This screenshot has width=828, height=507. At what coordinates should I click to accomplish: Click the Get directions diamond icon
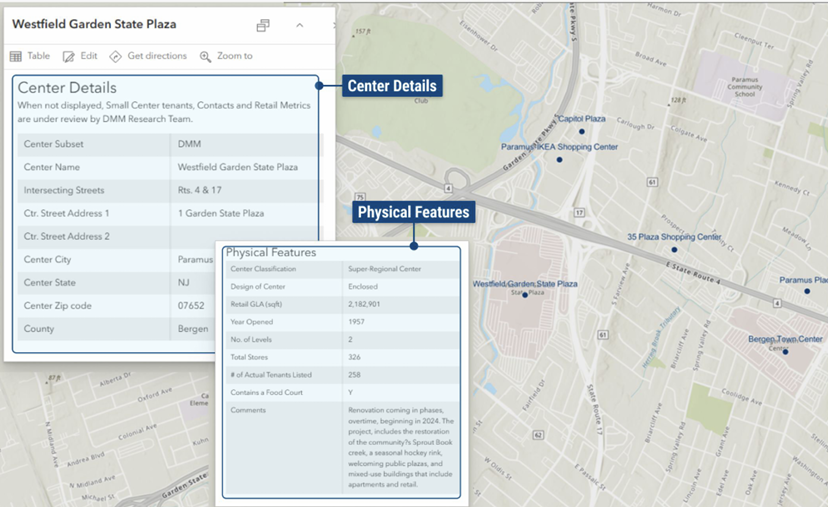click(115, 57)
